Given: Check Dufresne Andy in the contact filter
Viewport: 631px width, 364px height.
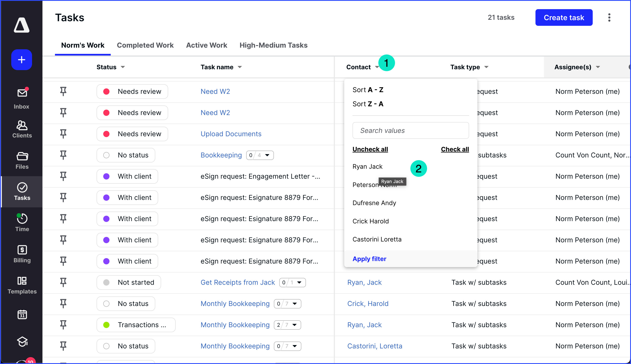Looking at the screenshot, I should coord(374,203).
